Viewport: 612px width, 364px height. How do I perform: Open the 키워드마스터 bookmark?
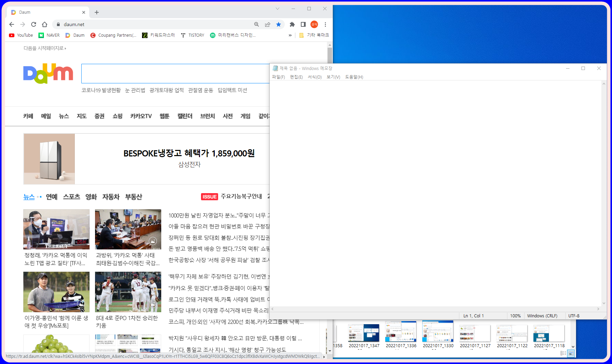[158, 35]
